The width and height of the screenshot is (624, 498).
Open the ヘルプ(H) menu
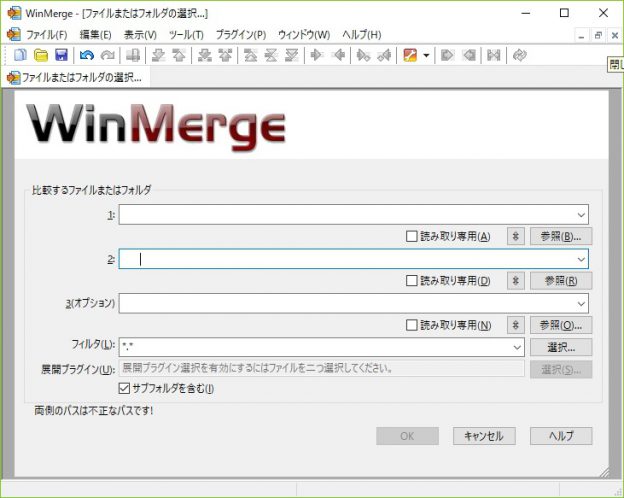pos(362,35)
